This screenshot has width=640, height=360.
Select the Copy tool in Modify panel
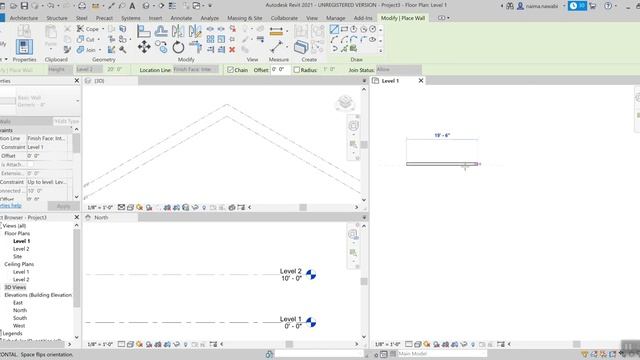[161, 47]
